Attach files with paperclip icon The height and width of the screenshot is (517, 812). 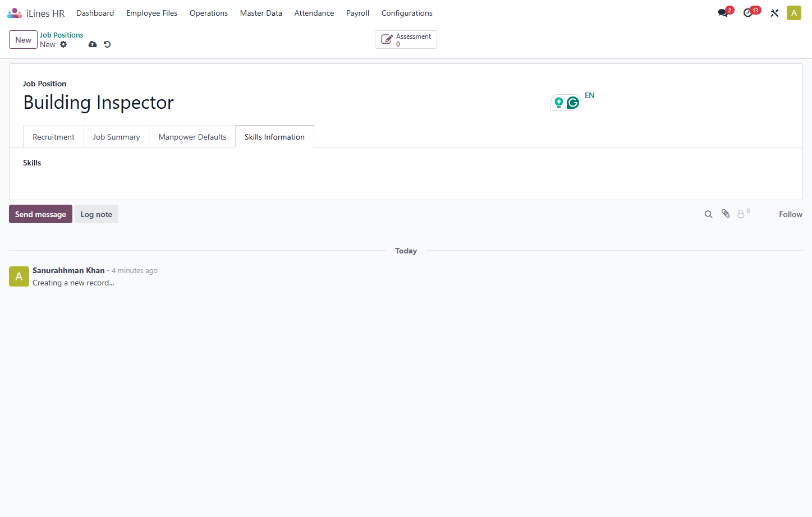point(726,214)
